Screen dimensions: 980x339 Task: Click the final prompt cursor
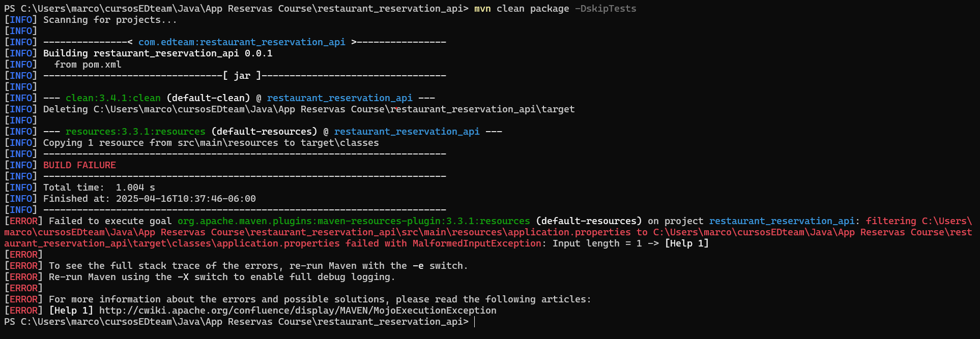pyautogui.click(x=474, y=322)
